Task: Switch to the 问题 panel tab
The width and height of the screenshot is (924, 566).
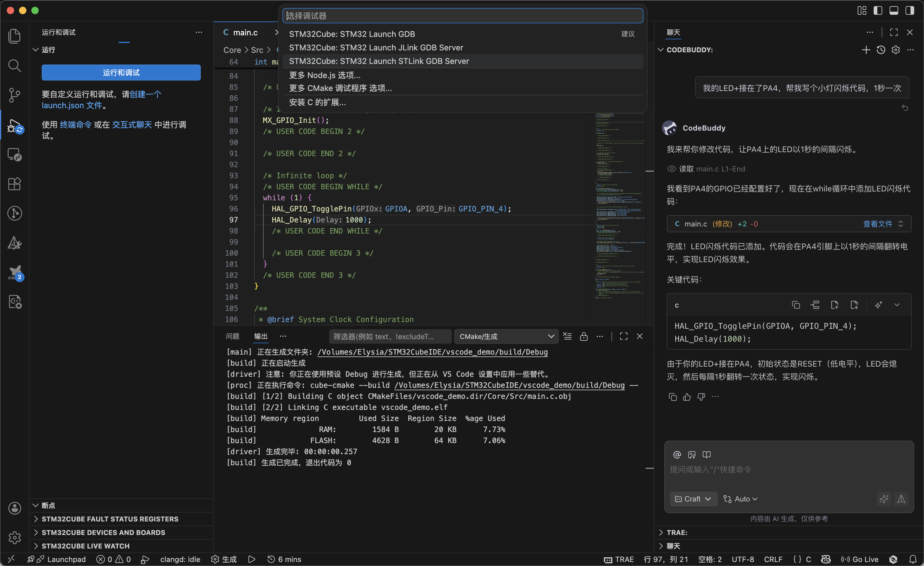Action: pyautogui.click(x=232, y=336)
